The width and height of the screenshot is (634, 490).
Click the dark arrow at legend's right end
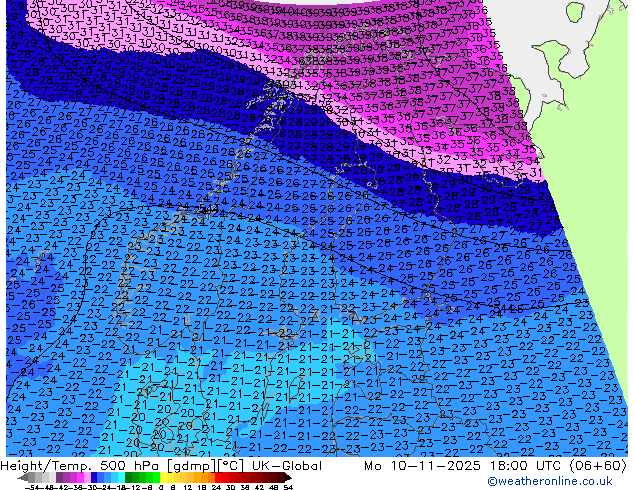pos(288,477)
